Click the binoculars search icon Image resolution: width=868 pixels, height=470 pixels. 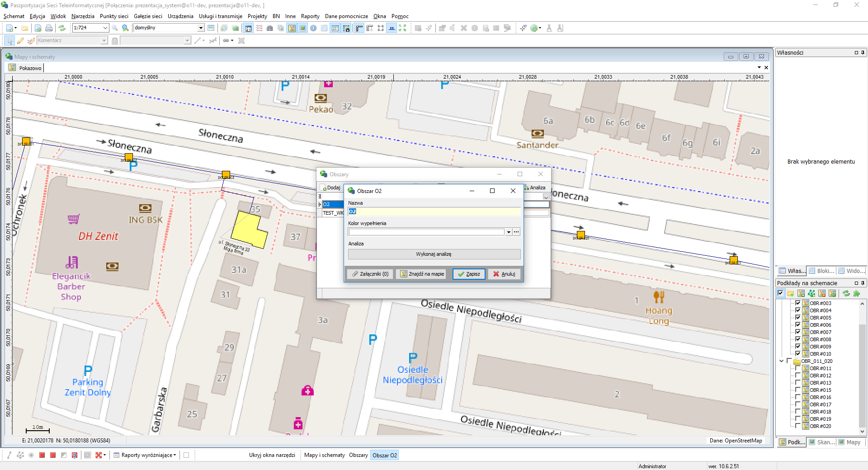[270, 28]
